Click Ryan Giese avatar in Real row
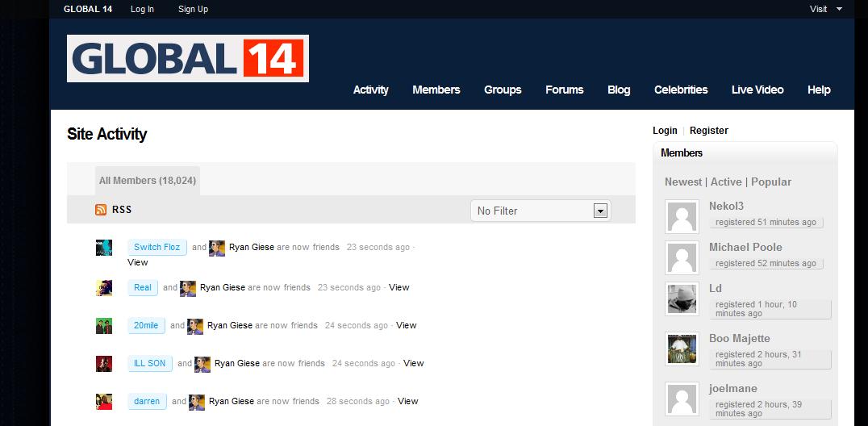This screenshot has height=426, width=868. [188, 289]
